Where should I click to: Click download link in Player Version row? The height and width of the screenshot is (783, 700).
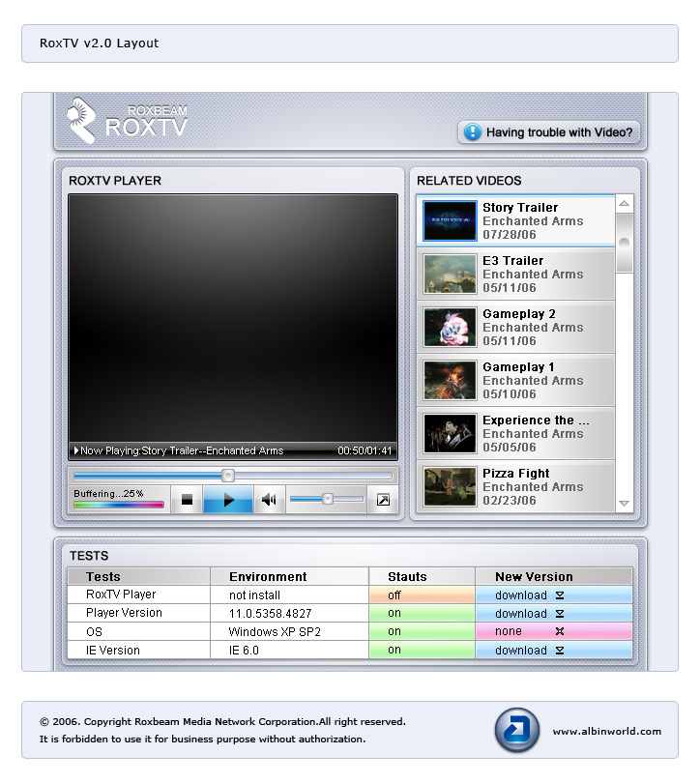521,614
